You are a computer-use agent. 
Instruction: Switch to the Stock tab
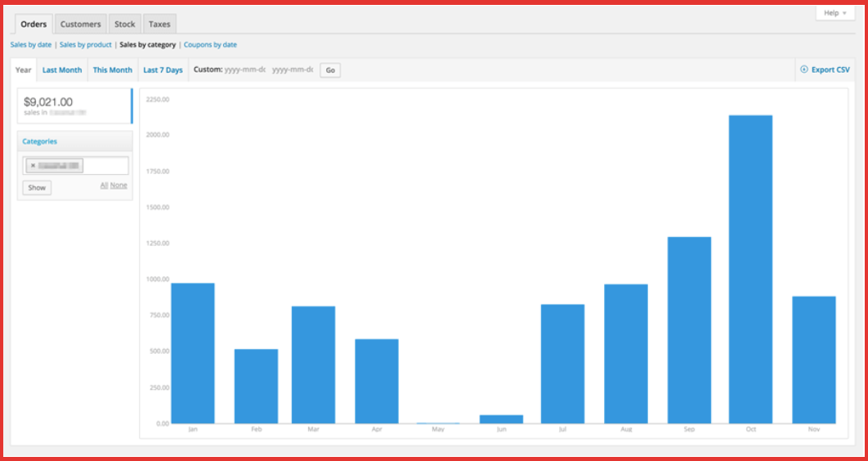124,25
